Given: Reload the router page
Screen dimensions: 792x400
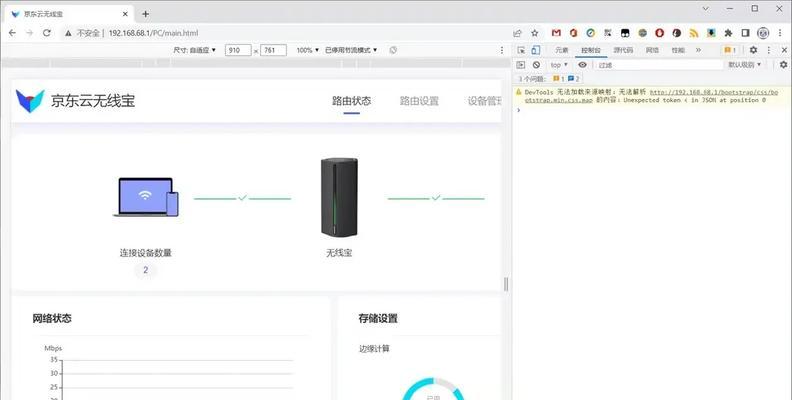Looking at the screenshot, I should (46, 33).
